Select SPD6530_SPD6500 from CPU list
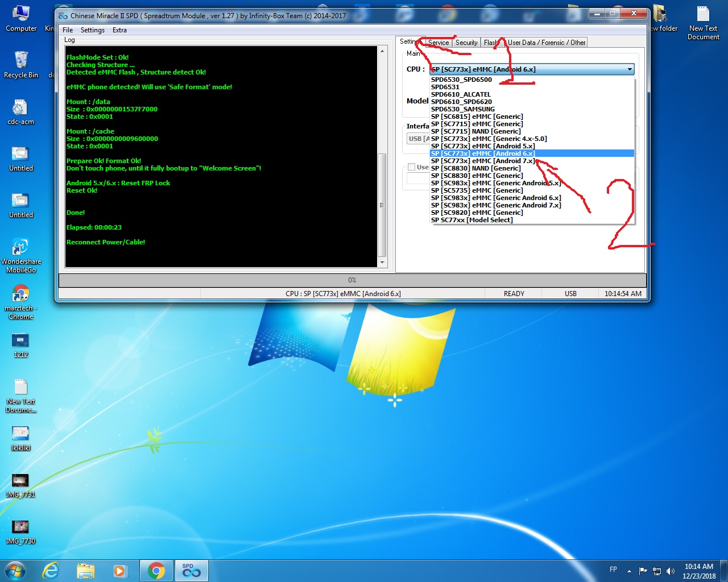 pyautogui.click(x=532, y=80)
